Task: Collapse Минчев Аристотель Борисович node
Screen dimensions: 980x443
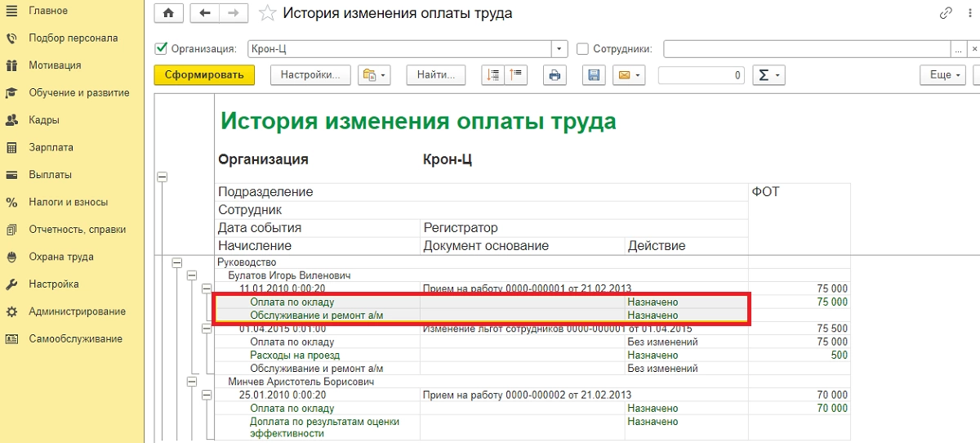Action: [x=192, y=381]
